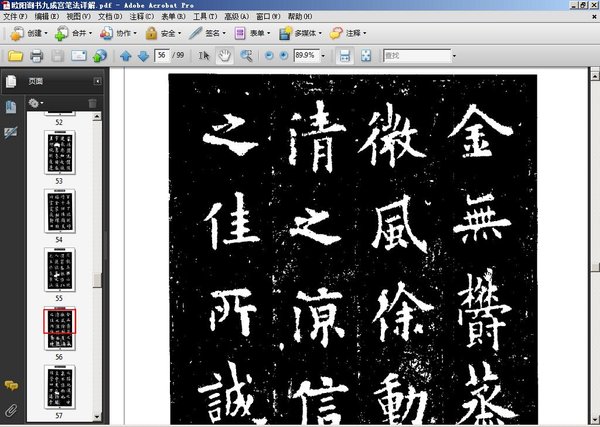Click the zoom in plus button

pyautogui.click(x=284, y=55)
